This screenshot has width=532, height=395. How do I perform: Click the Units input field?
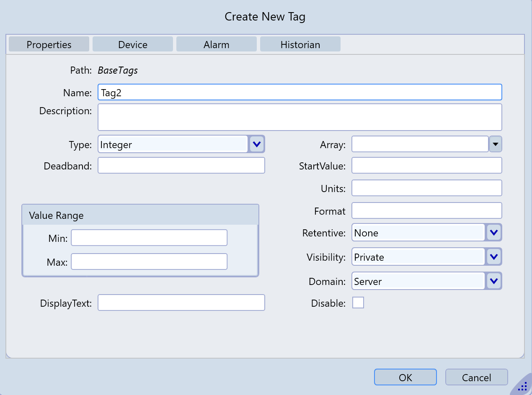coord(426,188)
